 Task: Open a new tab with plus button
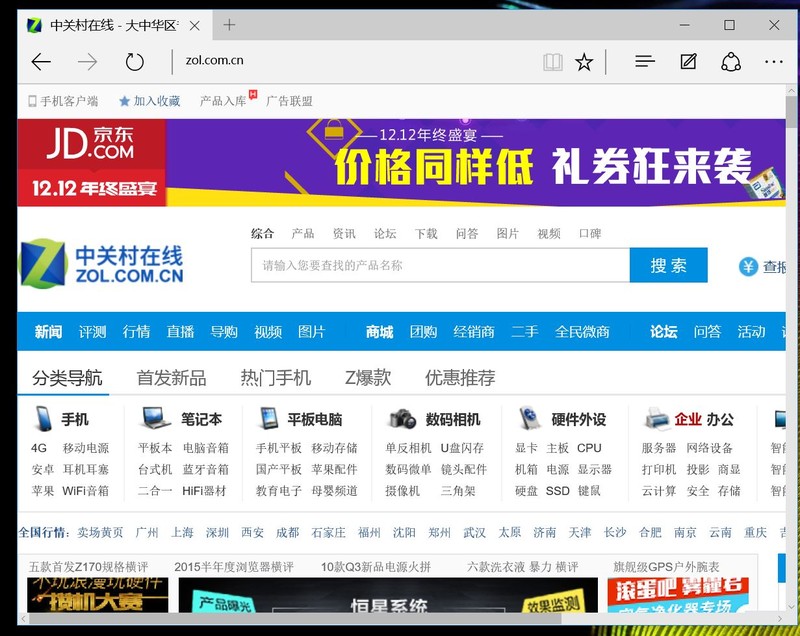pyautogui.click(x=229, y=24)
